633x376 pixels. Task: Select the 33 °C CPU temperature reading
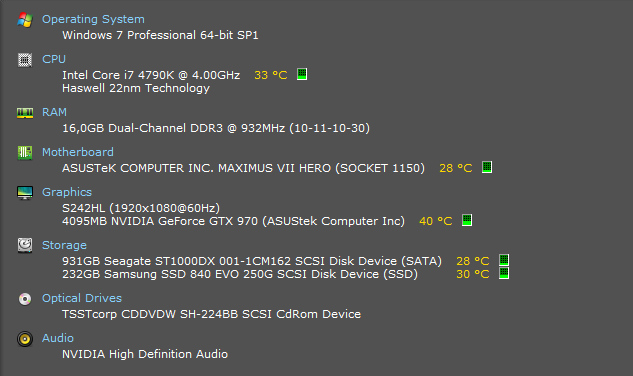270,75
